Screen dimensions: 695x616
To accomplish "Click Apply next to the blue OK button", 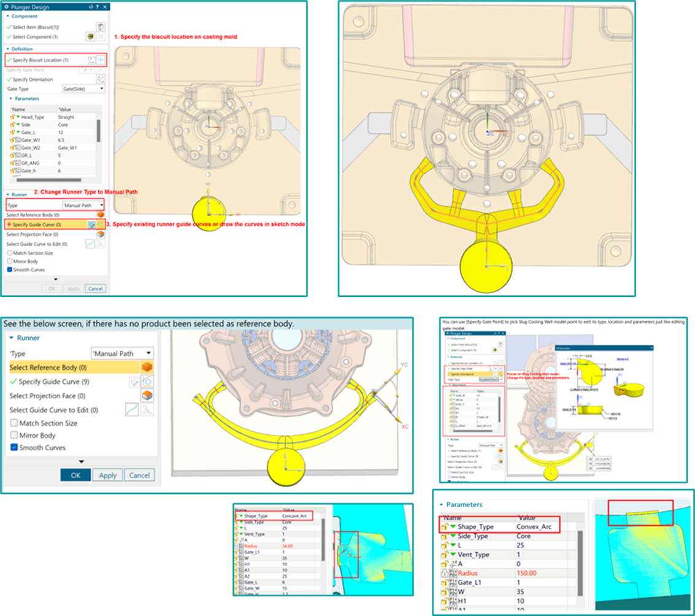I will 107,475.
